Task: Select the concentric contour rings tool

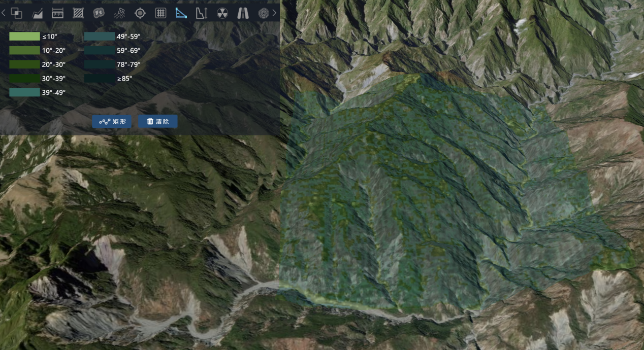Action: pos(264,13)
